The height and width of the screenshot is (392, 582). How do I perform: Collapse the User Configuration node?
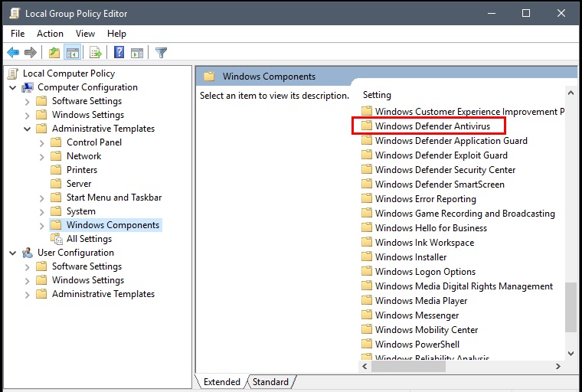pos(13,253)
